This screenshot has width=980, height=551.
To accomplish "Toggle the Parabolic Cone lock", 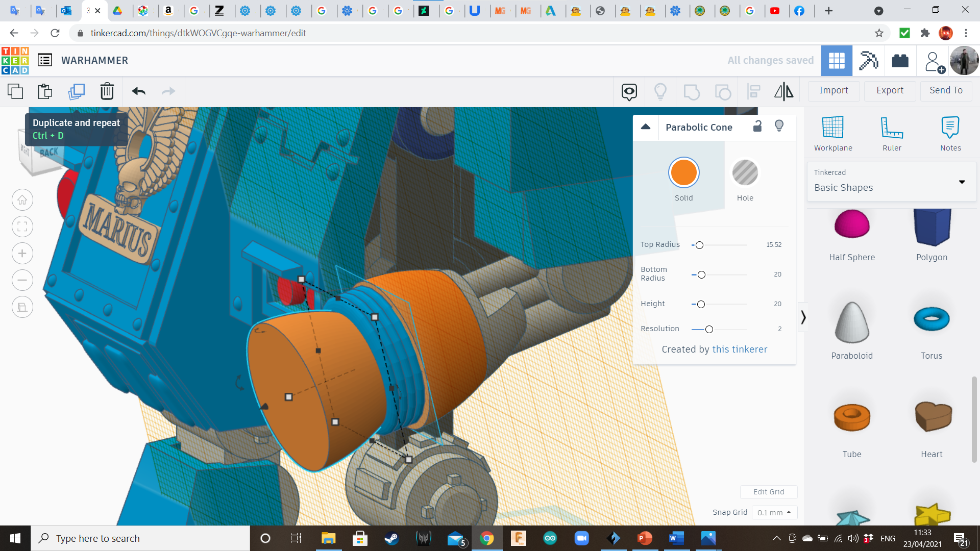I will click(x=757, y=126).
